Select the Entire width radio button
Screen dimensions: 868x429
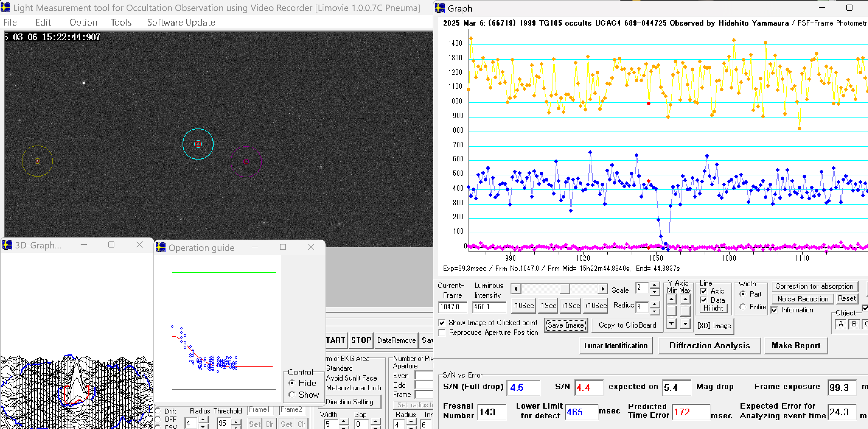click(743, 307)
